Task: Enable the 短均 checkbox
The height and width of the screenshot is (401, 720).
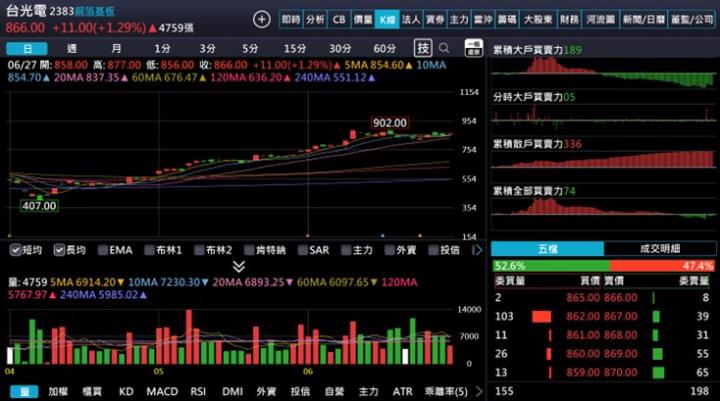Action: pos(15,250)
